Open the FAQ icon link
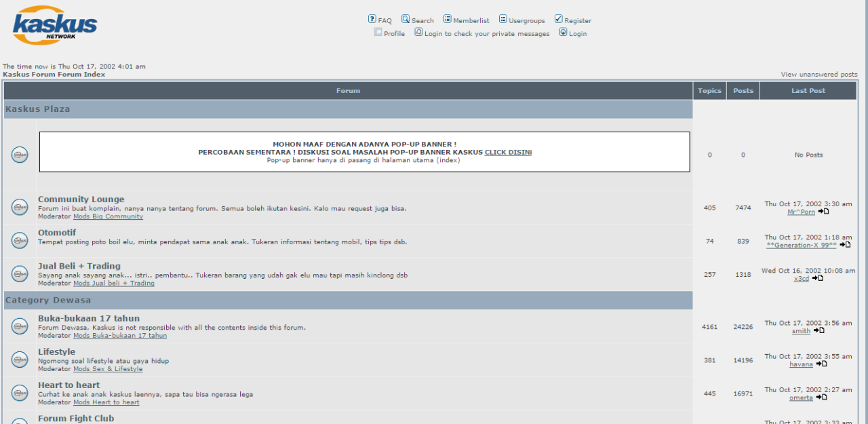This screenshot has width=868, height=424. [x=372, y=19]
